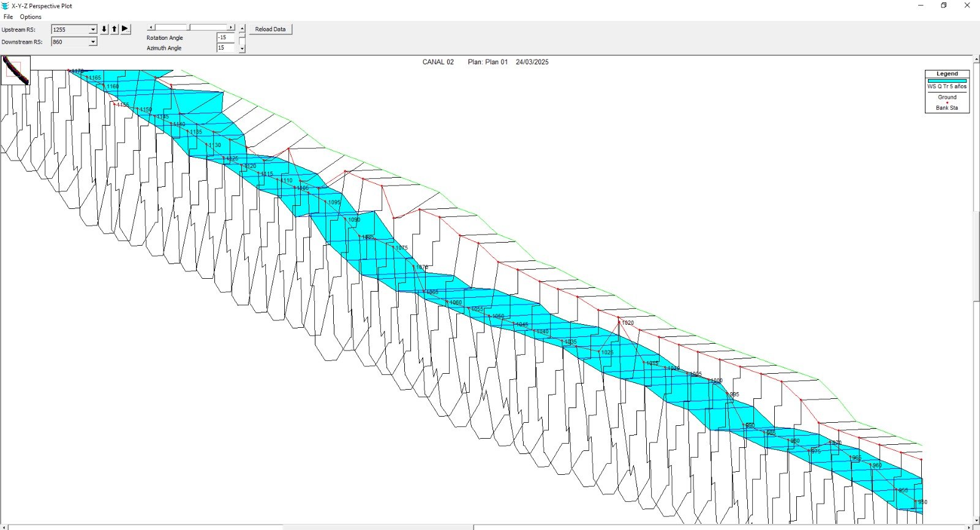Click cross section label 1060
Screen dimensions: 980x530
(455, 303)
